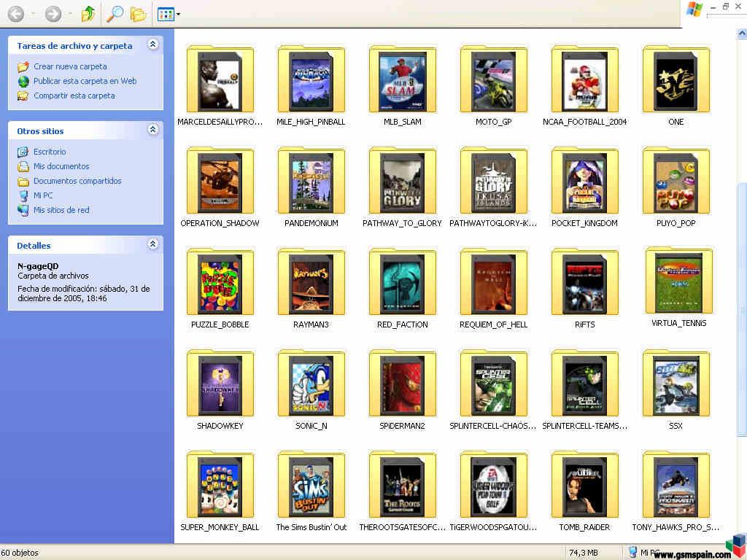Viewport: 747px width, 560px height.
Task: Select the NCAA_FOOTBALL_2004 folder
Action: (x=584, y=86)
